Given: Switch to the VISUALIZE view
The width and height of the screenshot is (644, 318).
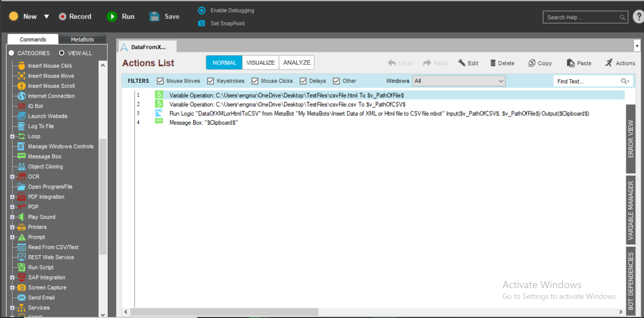Looking at the screenshot, I should coord(261,63).
